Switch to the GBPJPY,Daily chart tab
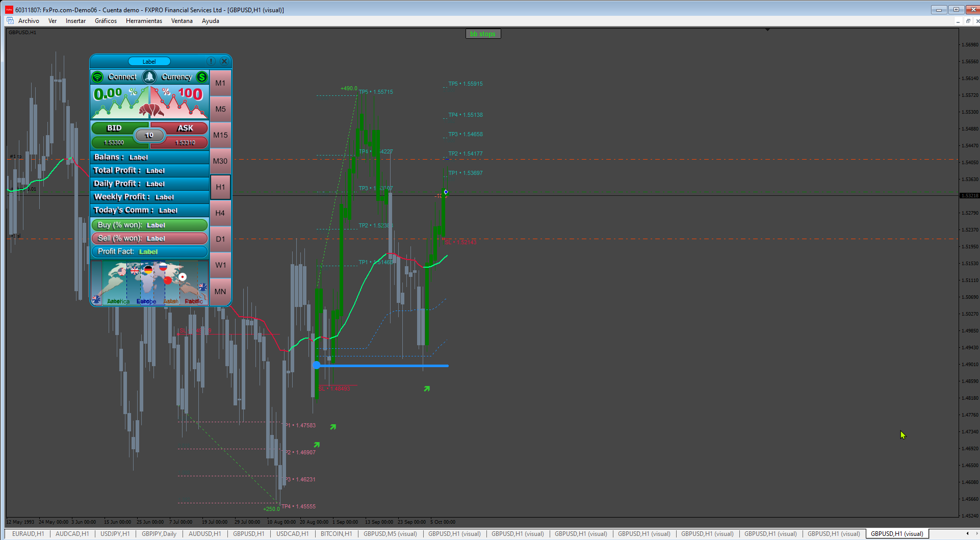Viewport: 980px width, 540px height. click(x=159, y=534)
